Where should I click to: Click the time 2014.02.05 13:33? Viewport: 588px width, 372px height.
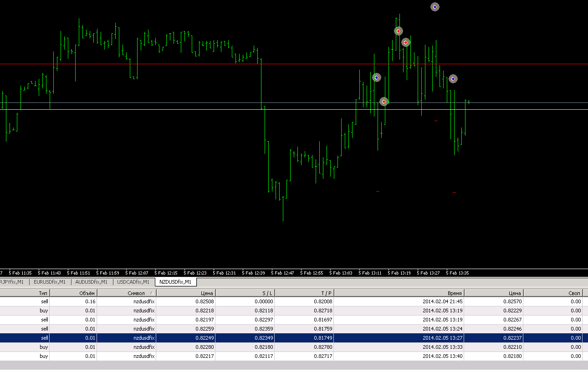tap(443, 347)
